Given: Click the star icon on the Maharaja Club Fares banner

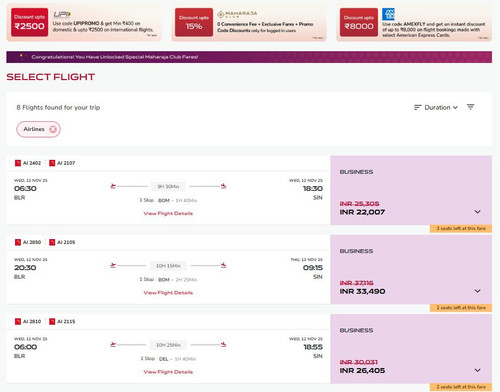Looking at the screenshot, I should point(21,56).
